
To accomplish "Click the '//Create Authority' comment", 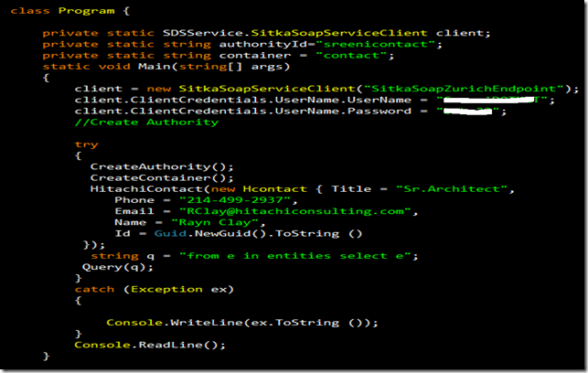I will pyautogui.click(x=146, y=123).
